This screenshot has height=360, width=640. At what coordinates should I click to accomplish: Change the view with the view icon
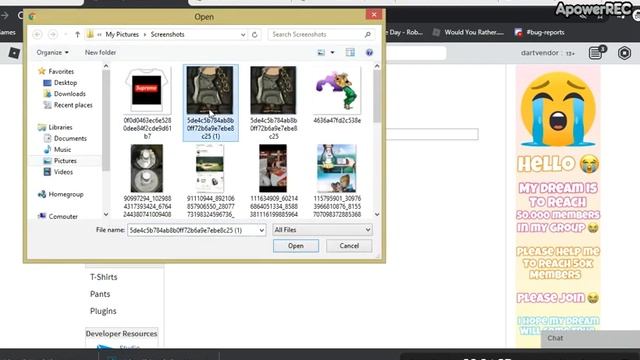pyautogui.click(x=321, y=53)
